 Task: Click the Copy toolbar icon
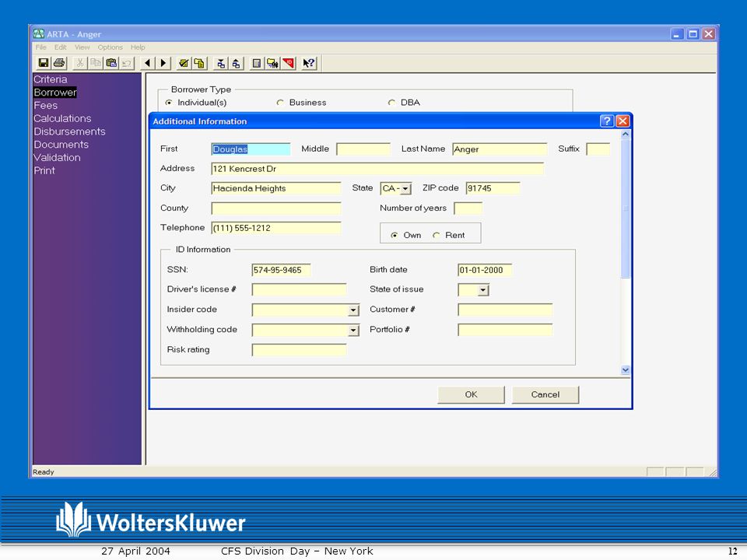95,63
